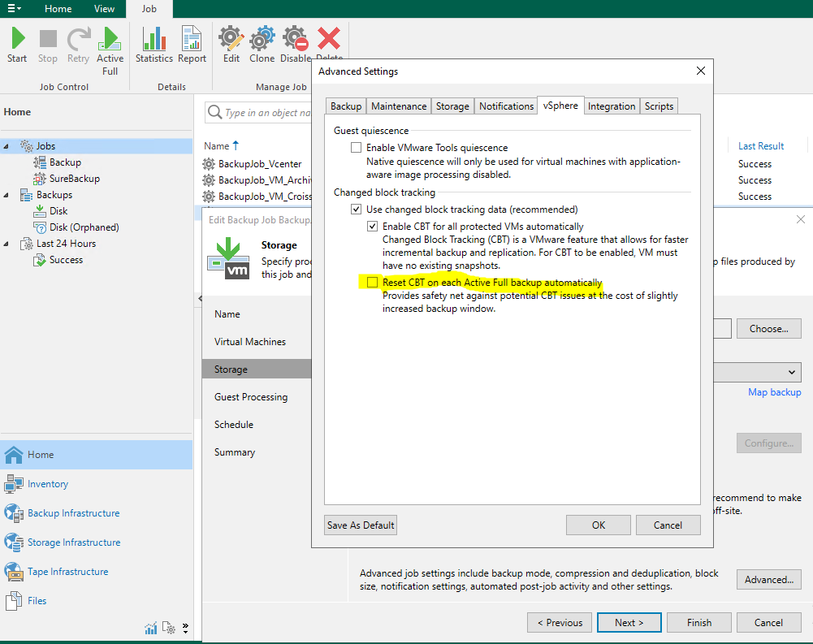Open the Storage tab in Advanced Settings
This screenshot has height=644, width=813.
(x=452, y=106)
